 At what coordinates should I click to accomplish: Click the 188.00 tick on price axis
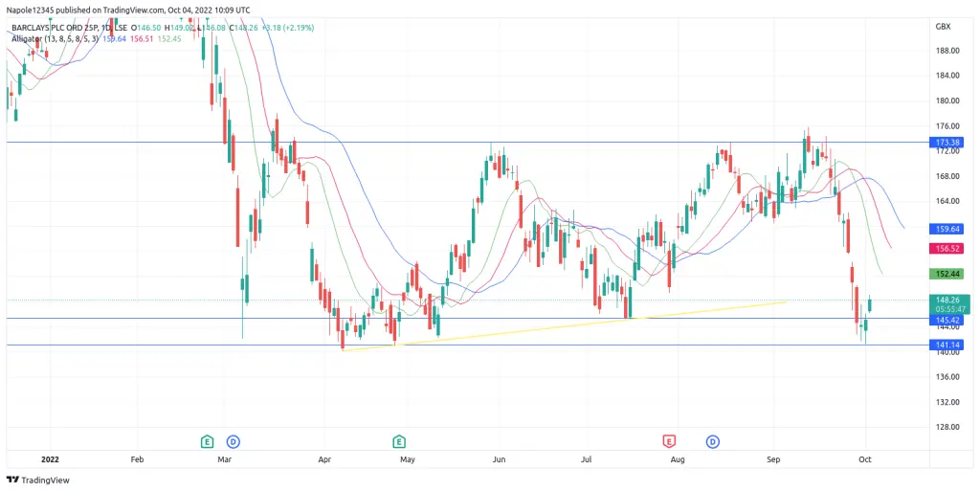point(947,51)
